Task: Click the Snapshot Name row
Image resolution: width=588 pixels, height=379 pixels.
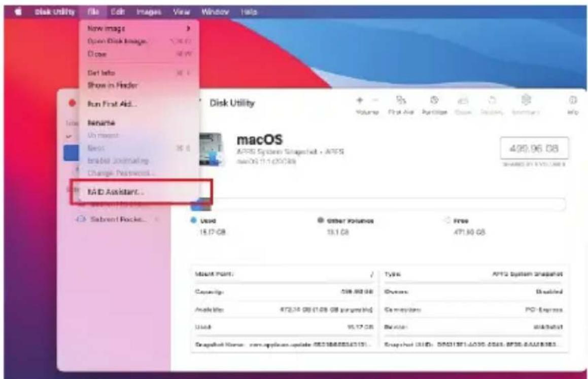Action: click(285, 344)
